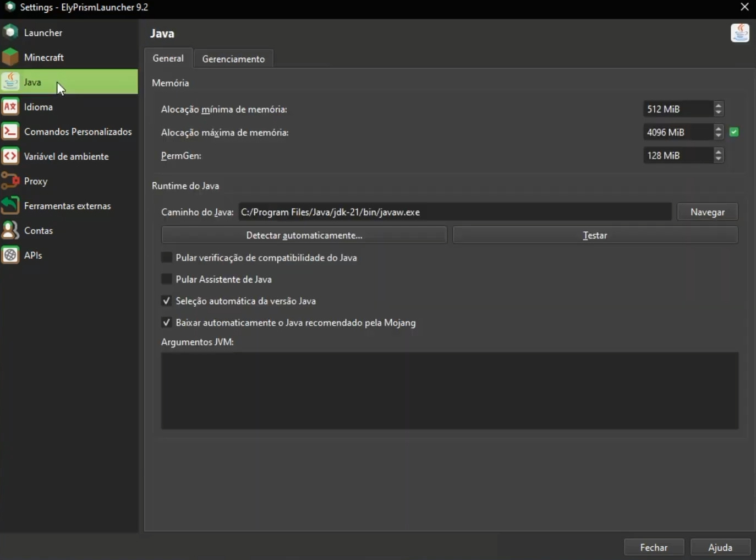Increase maximum memory allocation with up arrow
Viewport: 756px width, 560px height.
[x=718, y=128]
